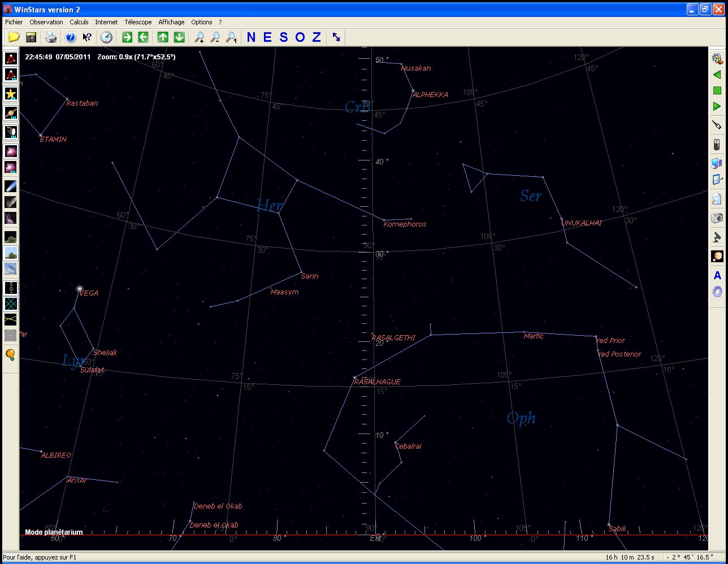Click the microscope icon in right sidebar
Image resolution: width=728 pixels, height=564 pixels.
point(717,237)
